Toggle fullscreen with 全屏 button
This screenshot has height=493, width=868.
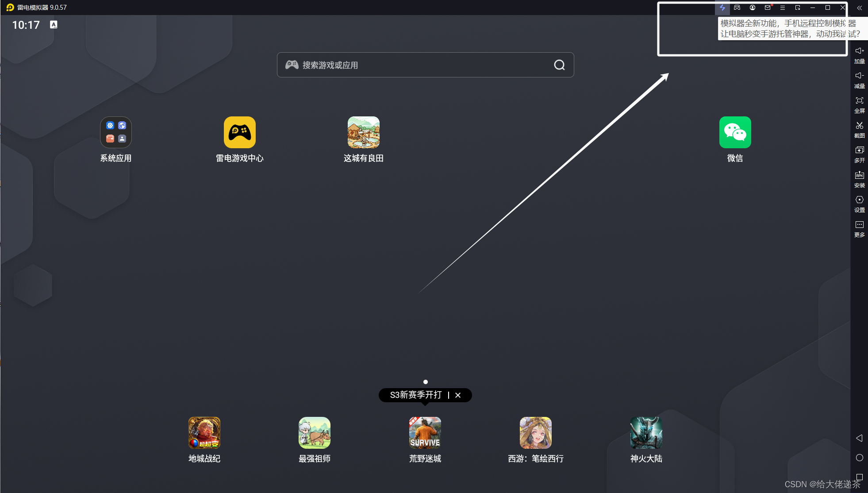tap(859, 104)
